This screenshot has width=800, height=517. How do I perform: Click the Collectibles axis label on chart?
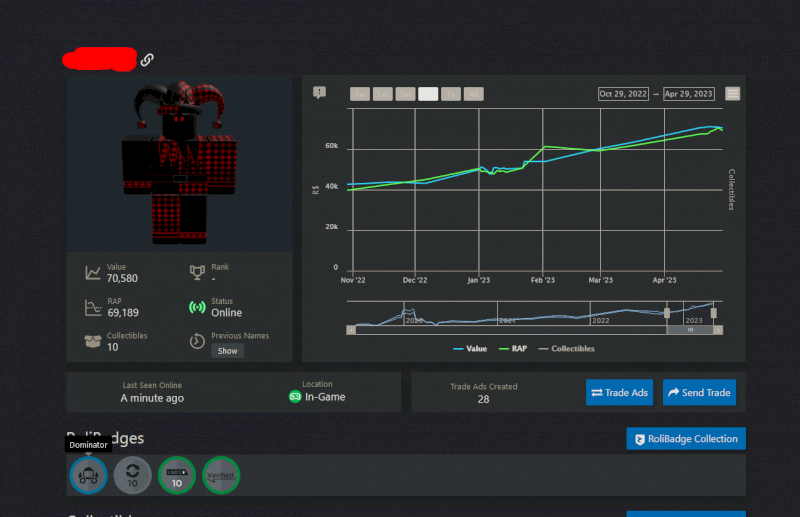(x=731, y=189)
